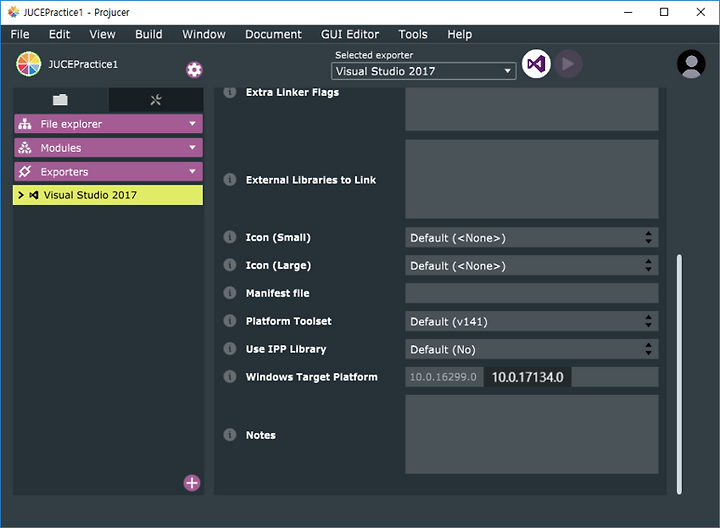The image size is (720, 528).
Task: Open the File menu
Action: [20, 34]
